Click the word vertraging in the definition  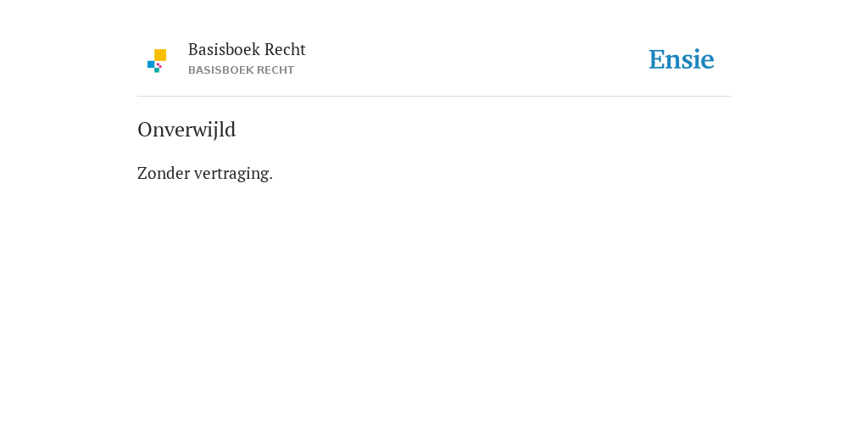[233, 174]
